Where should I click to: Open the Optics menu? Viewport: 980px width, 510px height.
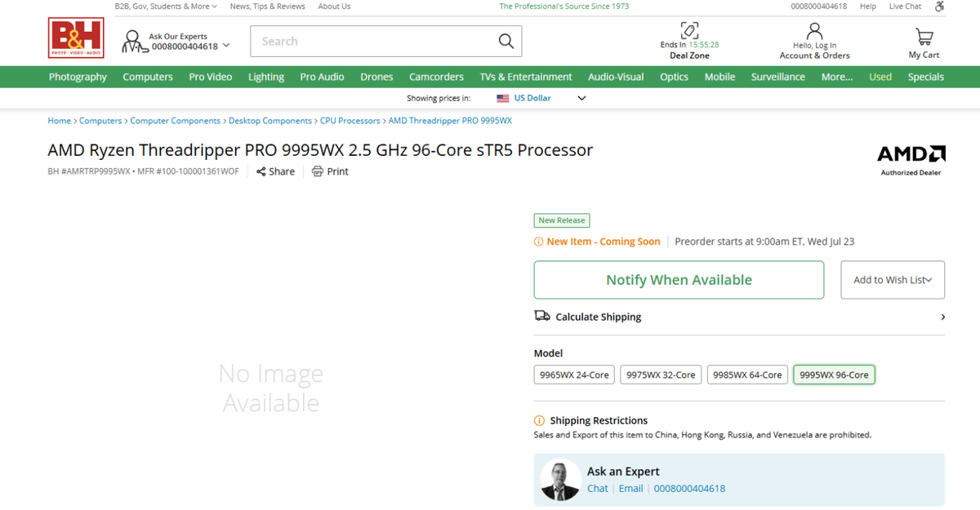(674, 77)
